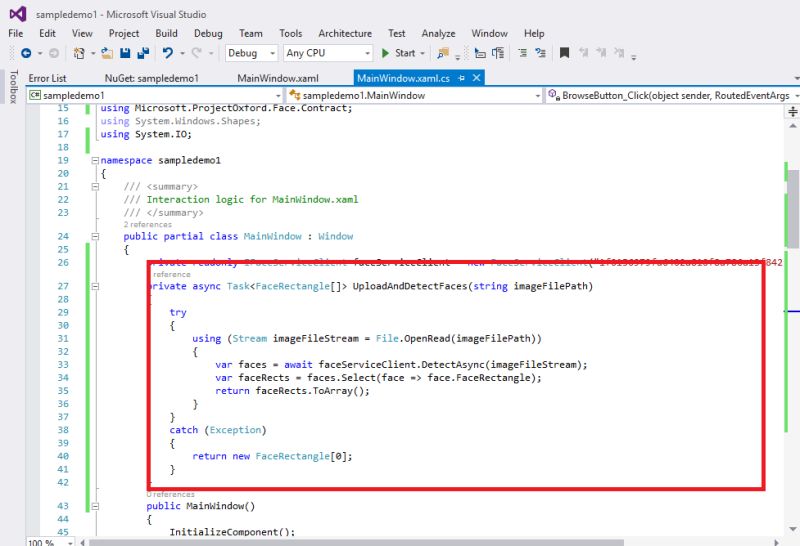The image size is (800, 546).
Task: Open the Analyze menu
Action: 438,33
